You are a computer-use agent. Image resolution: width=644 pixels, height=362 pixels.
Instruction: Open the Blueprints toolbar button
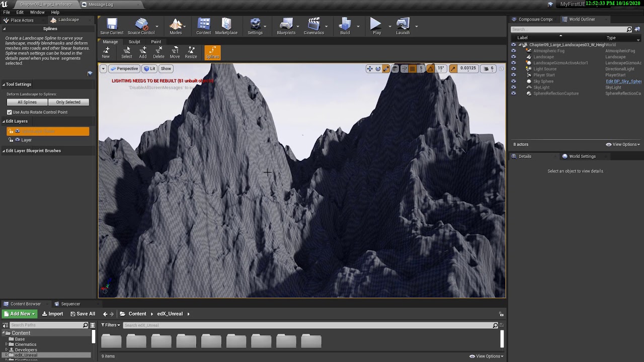tap(286, 27)
